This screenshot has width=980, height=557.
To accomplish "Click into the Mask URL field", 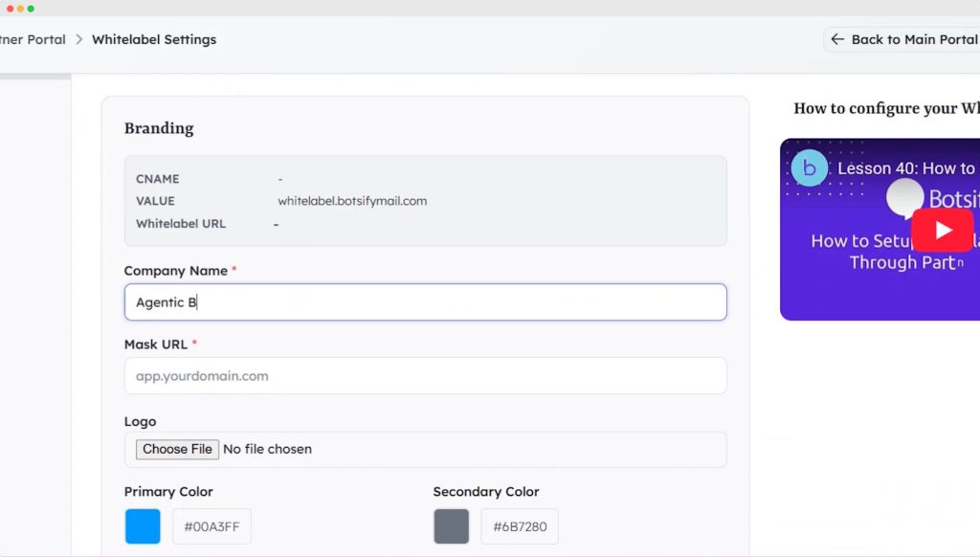I will [x=425, y=376].
